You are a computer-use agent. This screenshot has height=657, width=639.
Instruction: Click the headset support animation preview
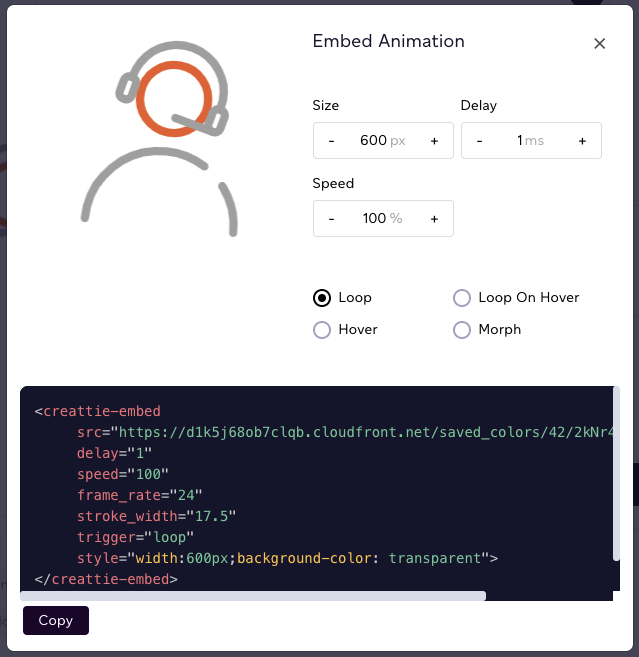click(x=160, y=139)
